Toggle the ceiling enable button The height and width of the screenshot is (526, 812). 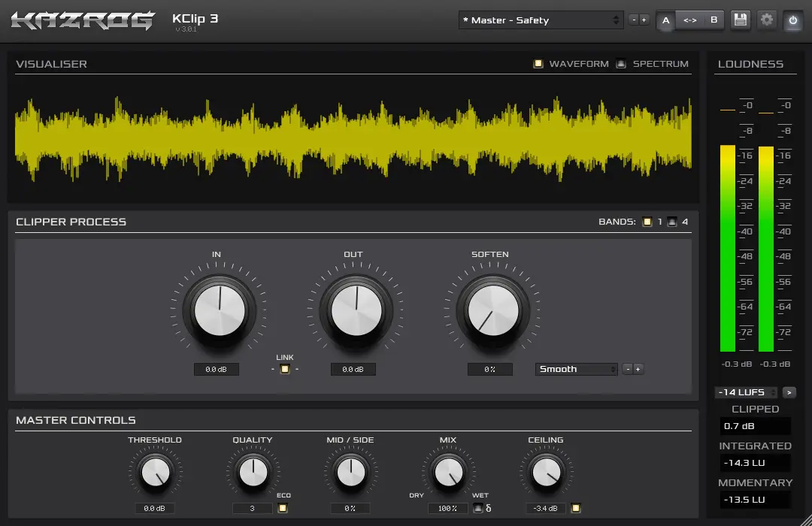(576, 509)
